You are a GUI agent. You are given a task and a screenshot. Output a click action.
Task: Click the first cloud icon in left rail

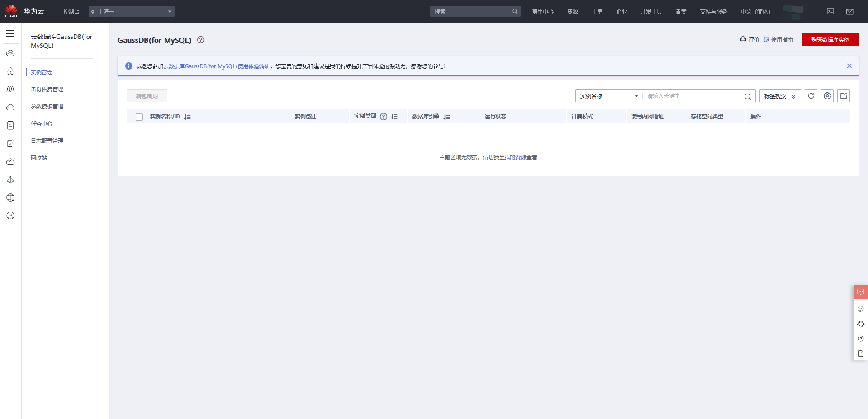tap(10, 53)
